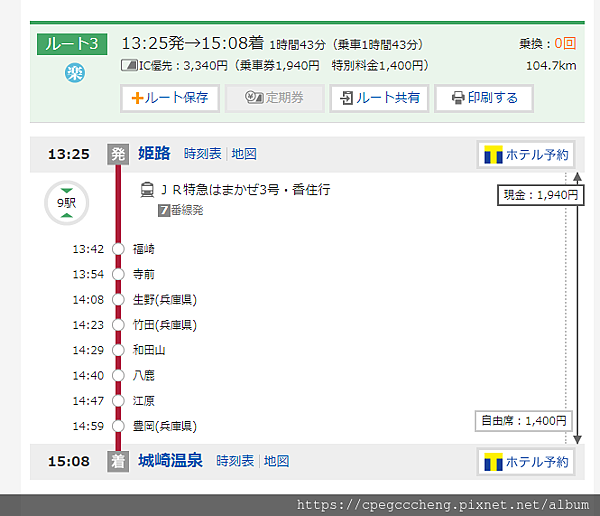This screenshot has width=600, height=516.
Task: Click the 13:25 departure time
Action: point(68,154)
